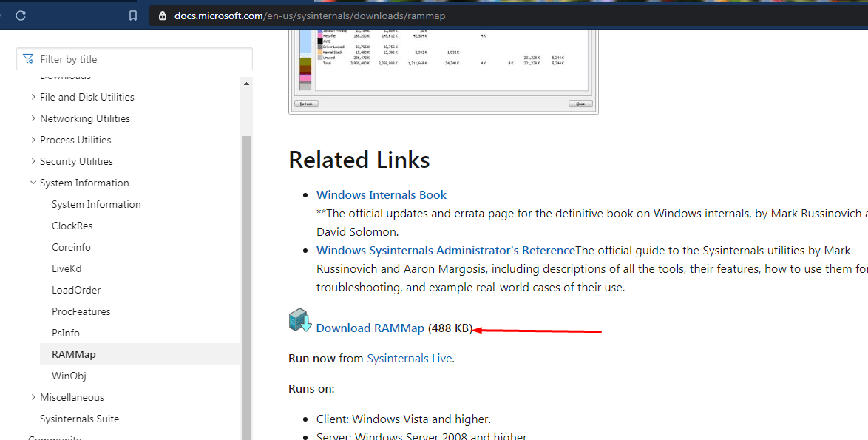Open the WinObj tool page

click(x=69, y=376)
